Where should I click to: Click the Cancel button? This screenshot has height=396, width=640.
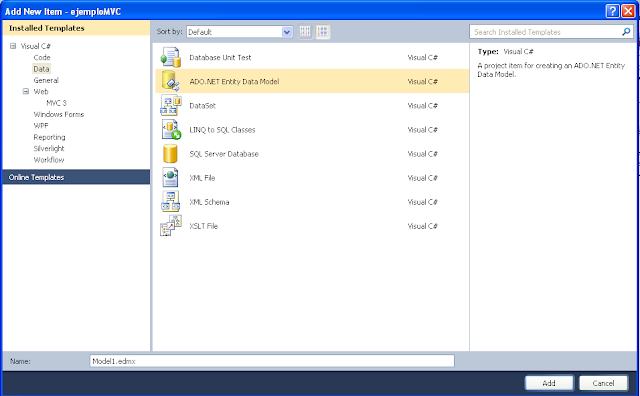[603, 383]
